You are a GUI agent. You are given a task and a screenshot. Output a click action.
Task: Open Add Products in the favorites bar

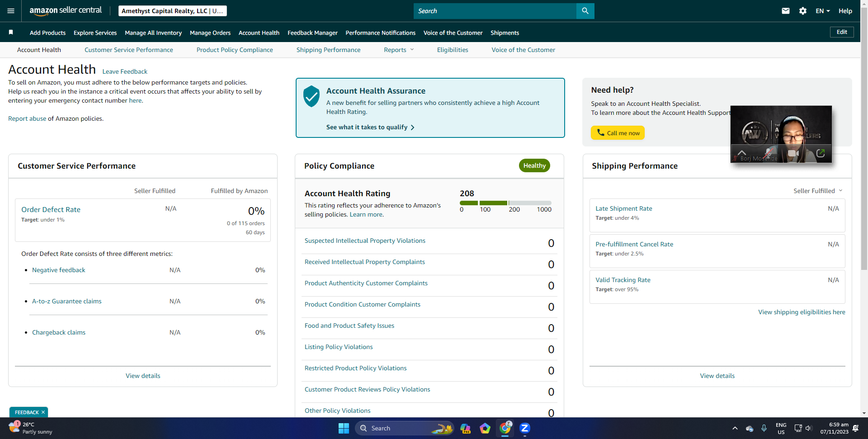pyautogui.click(x=47, y=33)
